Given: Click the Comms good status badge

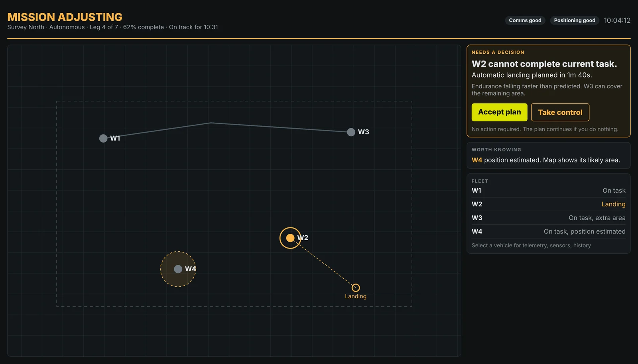Looking at the screenshot, I should tap(525, 20).
